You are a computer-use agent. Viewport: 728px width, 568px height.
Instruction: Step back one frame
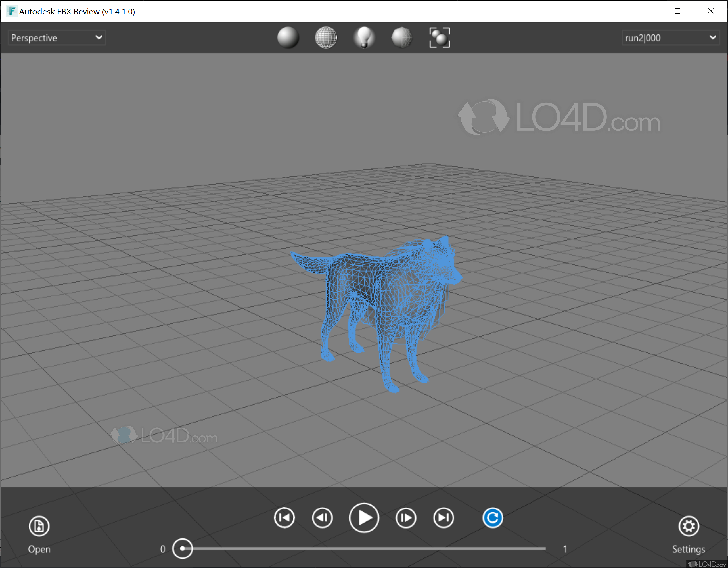click(x=322, y=518)
